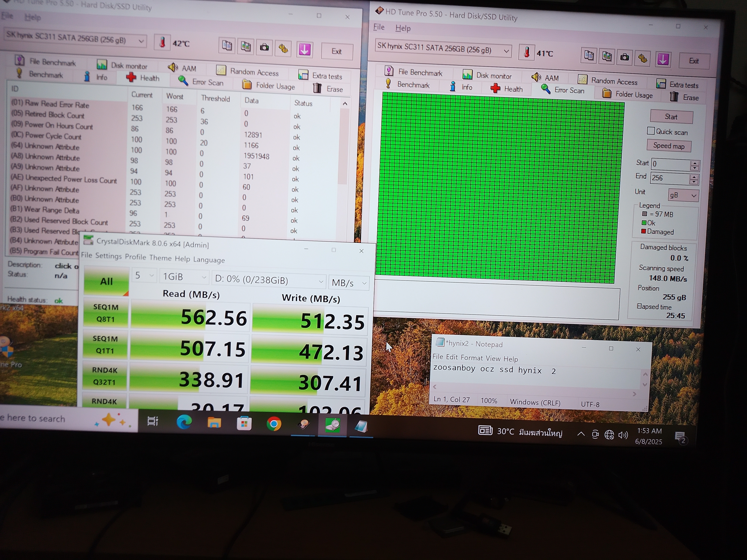Click second copy icon in right HD Tune toolbar
The image size is (747, 560).
pos(607,56)
